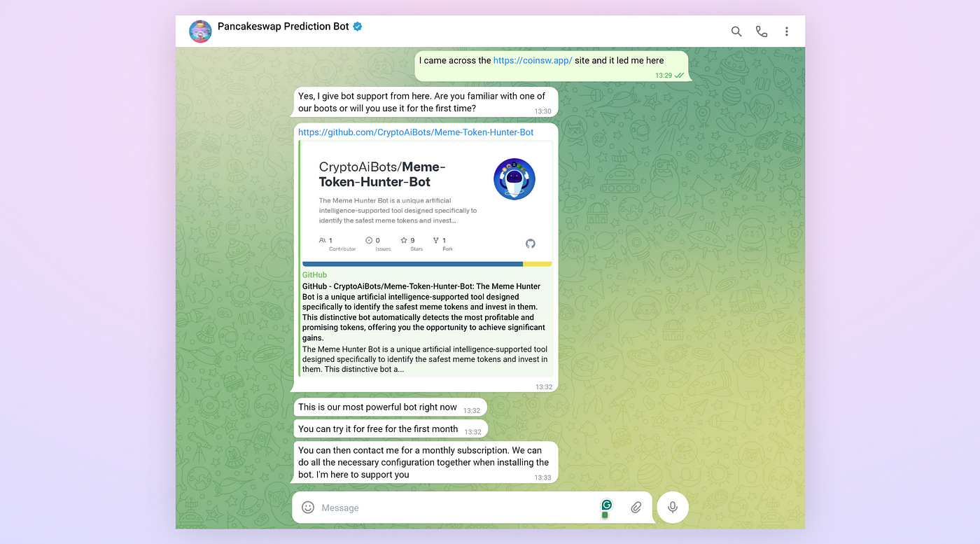
Task: Click the read receipt double-check on the sent message
Action: (x=679, y=75)
